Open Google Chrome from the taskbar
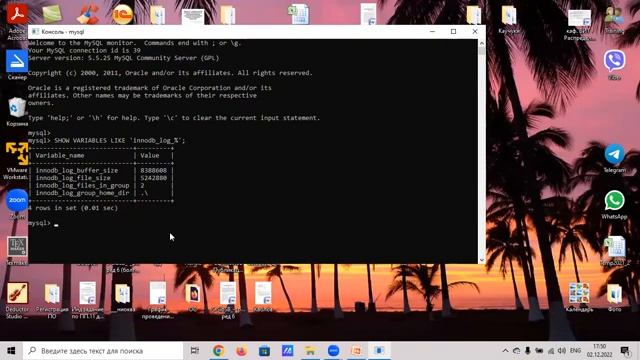The width and height of the screenshot is (640, 360). 218,351
